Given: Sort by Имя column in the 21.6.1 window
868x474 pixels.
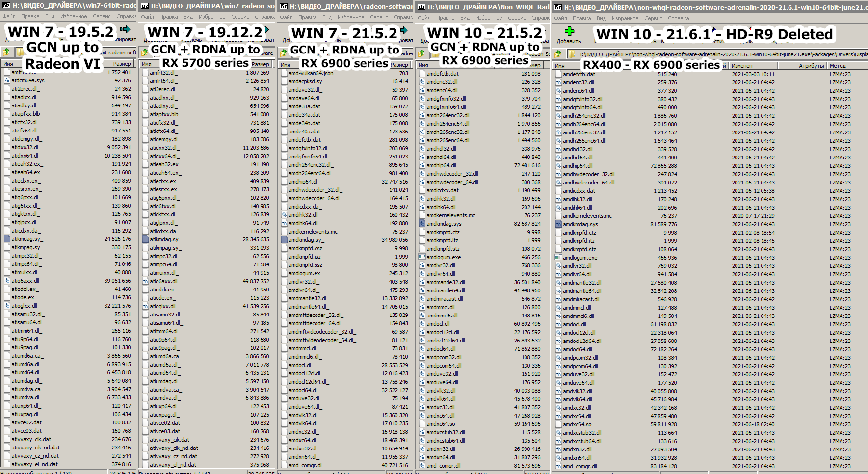Looking at the screenshot, I should tap(561, 65).
